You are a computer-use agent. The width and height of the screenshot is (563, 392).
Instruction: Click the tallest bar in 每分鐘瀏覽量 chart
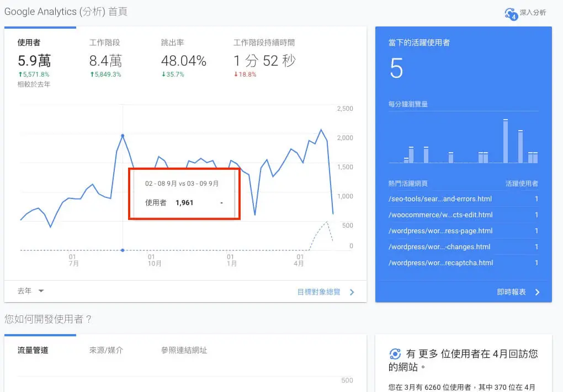506,141
